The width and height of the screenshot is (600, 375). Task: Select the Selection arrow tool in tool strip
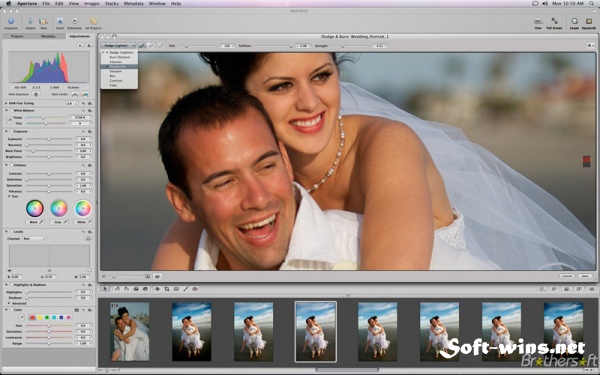(105, 289)
